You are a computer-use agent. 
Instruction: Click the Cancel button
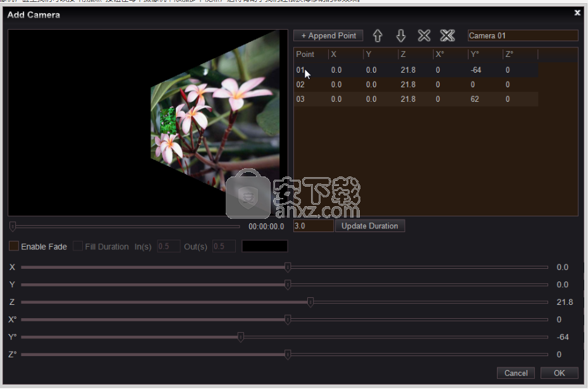[x=516, y=373]
